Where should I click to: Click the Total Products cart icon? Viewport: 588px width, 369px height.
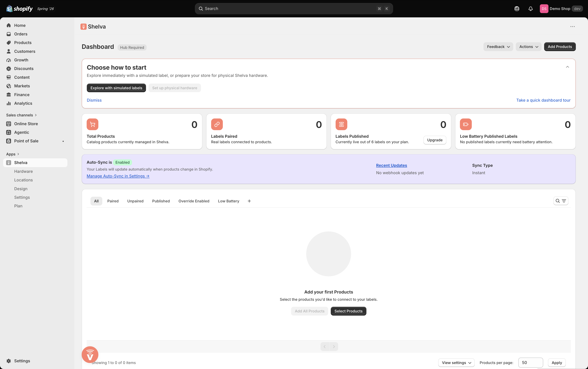92,124
